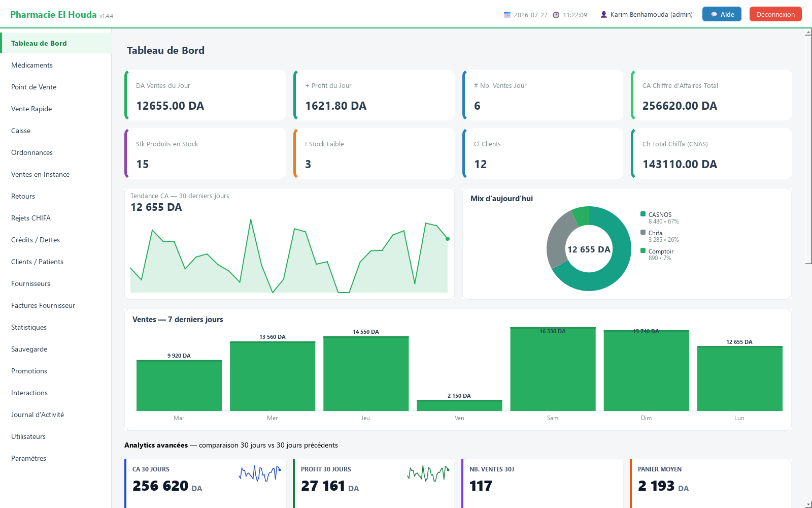Image resolution: width=812 pixels, height=508 pixels.
Task: Click the last data point on trend chart
Action: [x=448, y=239]
